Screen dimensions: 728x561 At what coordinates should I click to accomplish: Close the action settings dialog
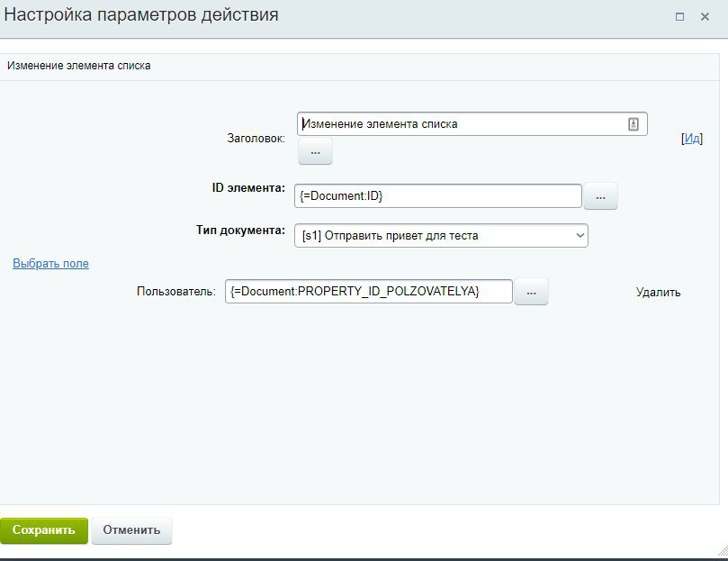click(x=705, y=17)
